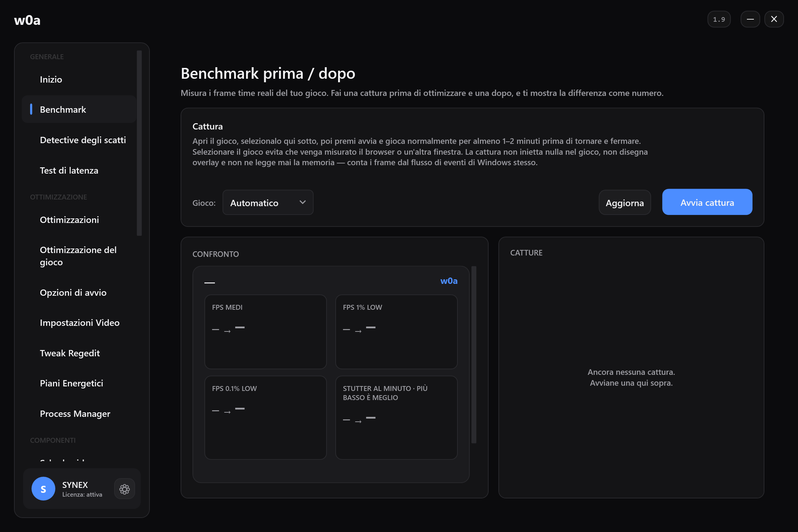Viewport: 798px width, 532px height.
Task: Click the CATTURE heading
Action: coord(526,253)
